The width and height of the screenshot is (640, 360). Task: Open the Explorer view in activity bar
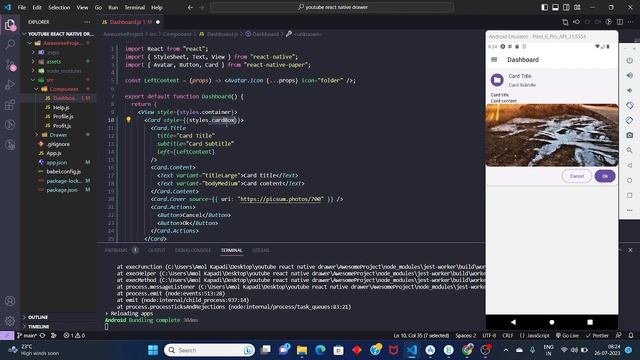pyautogui.click(x=10, y=25)
